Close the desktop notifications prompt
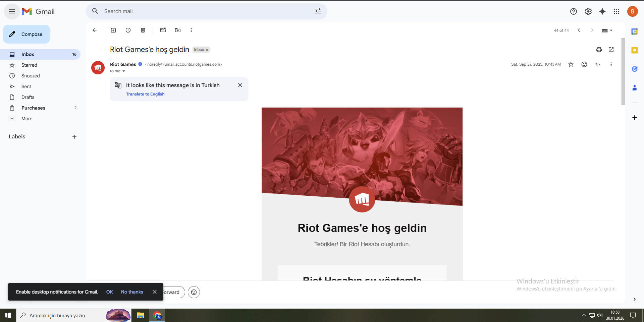The height and width of the screenshot is (322, 644). (x=155, y=292)
